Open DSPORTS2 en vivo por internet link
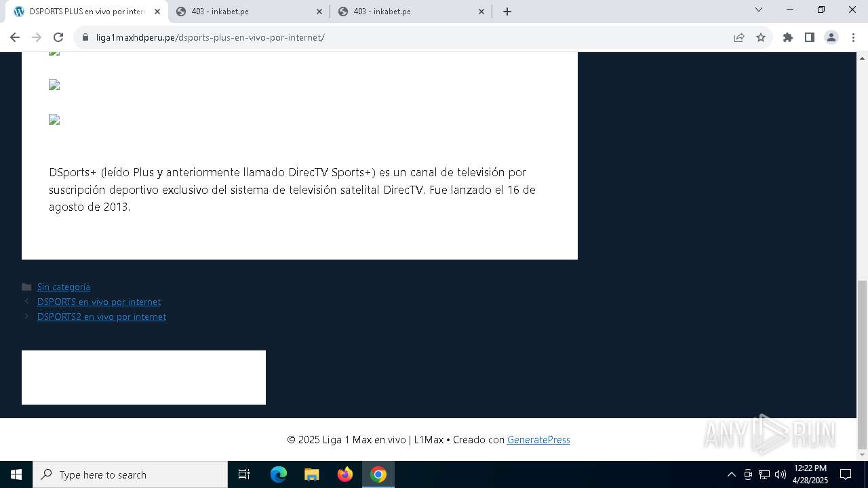This screenshot has height=488, width=868. point(102,317)
